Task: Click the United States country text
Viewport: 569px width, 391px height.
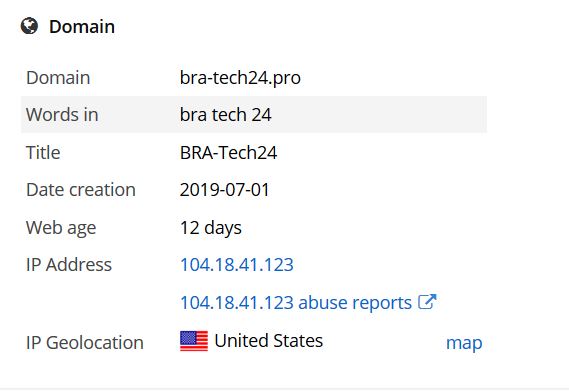Action: 269,341
